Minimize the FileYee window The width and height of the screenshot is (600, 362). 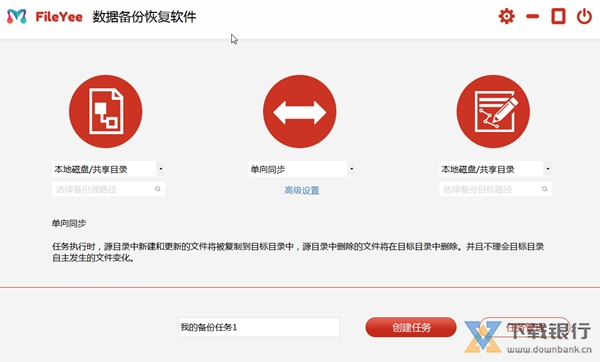(532, 16)
